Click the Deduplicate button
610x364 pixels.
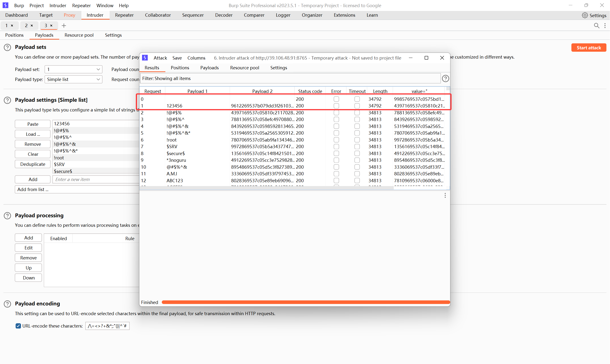pos(33,164)
